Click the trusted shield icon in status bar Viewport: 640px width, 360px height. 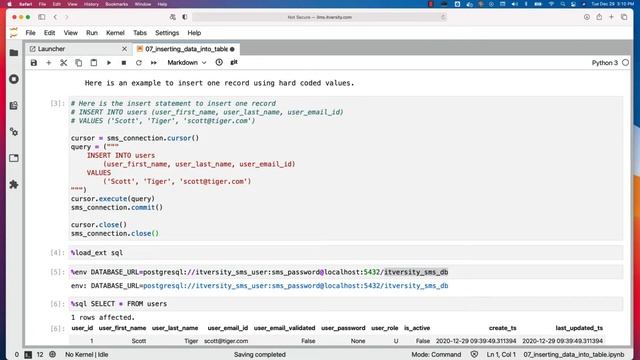pyautogui.click(x=474, y=355)
